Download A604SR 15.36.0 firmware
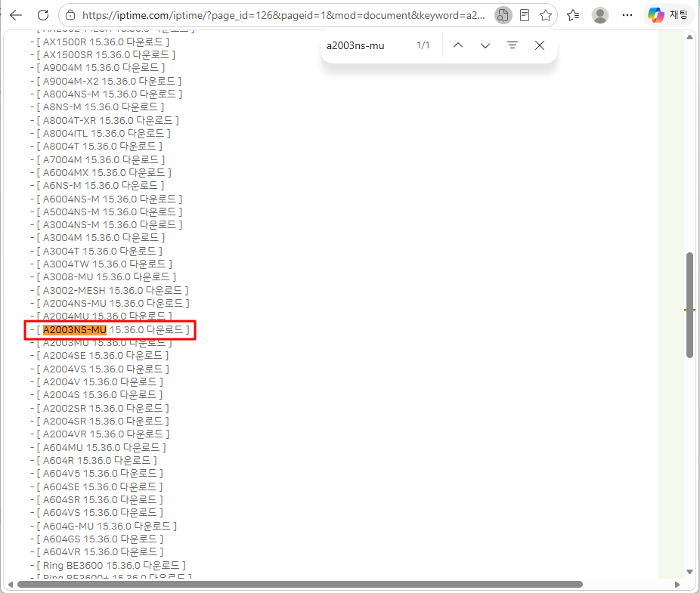Image resolution: width=700 pixels, height=593 pixels. click(x=100, y=500)
